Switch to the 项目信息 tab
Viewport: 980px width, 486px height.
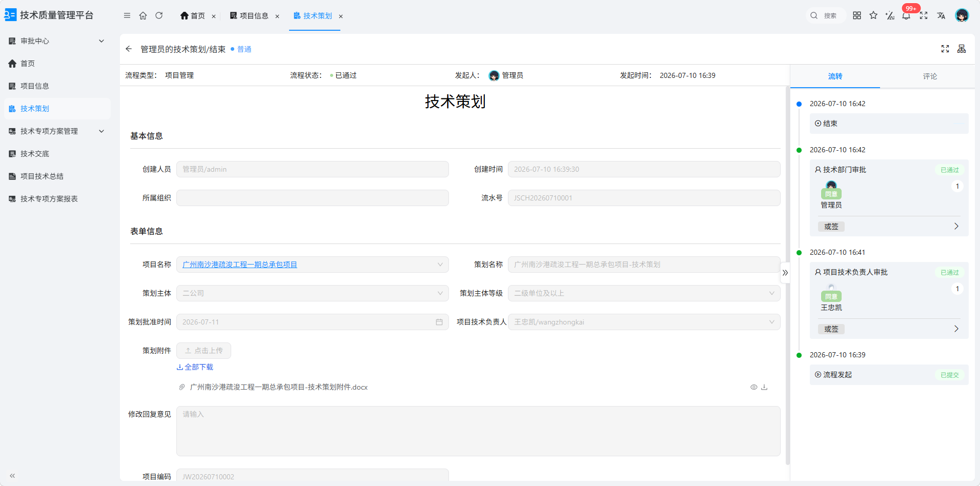coord(254,16)
